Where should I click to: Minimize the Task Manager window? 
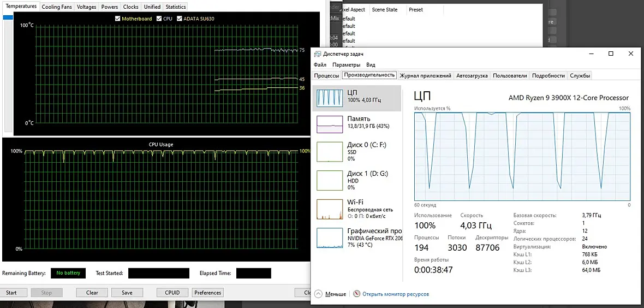[x=592, y=54]
